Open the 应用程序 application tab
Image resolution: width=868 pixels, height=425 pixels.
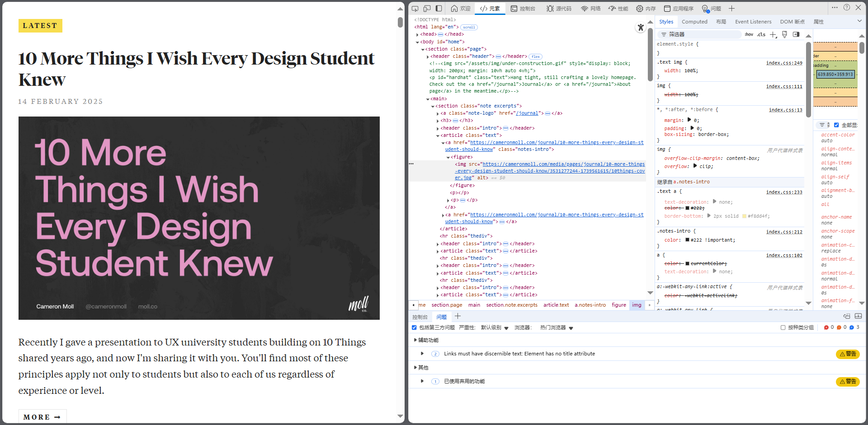[x=679, y=9]
